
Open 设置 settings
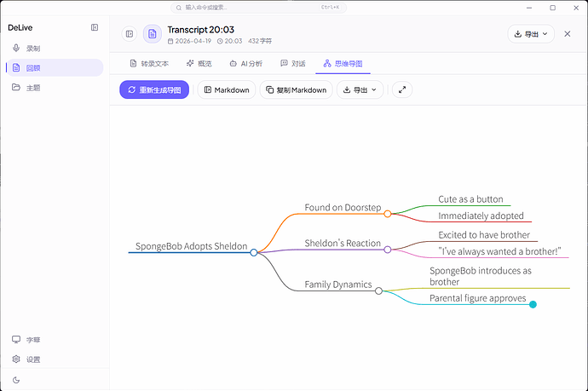(55, 359)
